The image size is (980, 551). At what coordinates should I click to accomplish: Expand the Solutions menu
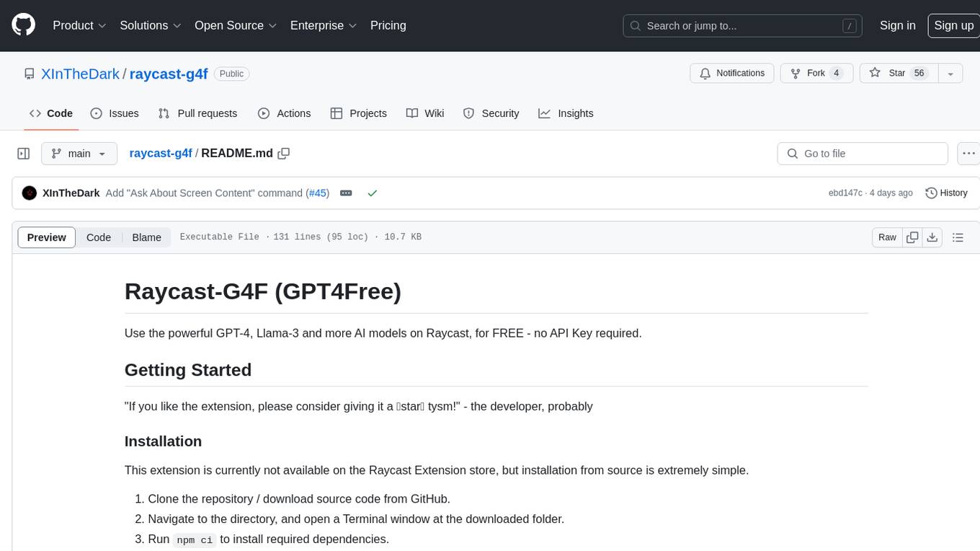tap(151, 25)
